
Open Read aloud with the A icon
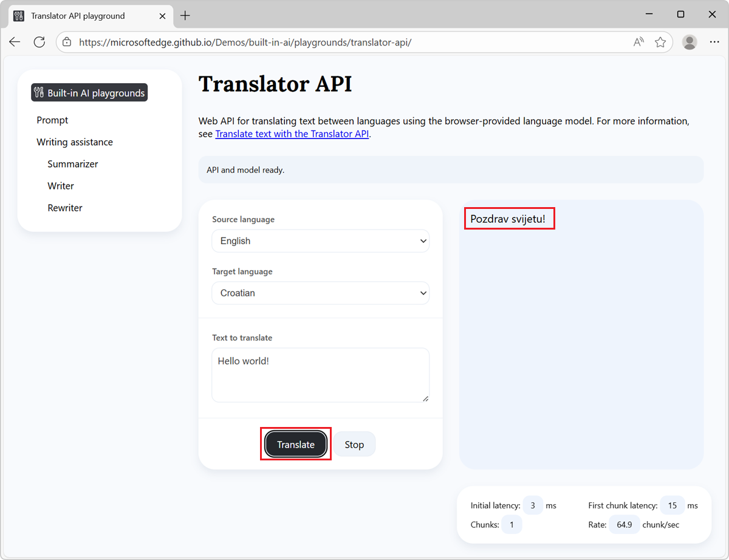coord(638,42)
